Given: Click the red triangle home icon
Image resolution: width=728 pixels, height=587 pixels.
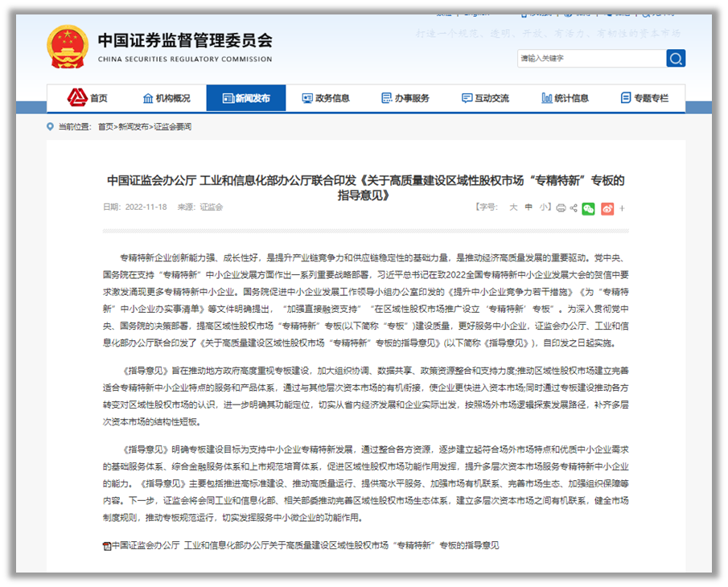Looking at the screenshot, I should point(77,97).
